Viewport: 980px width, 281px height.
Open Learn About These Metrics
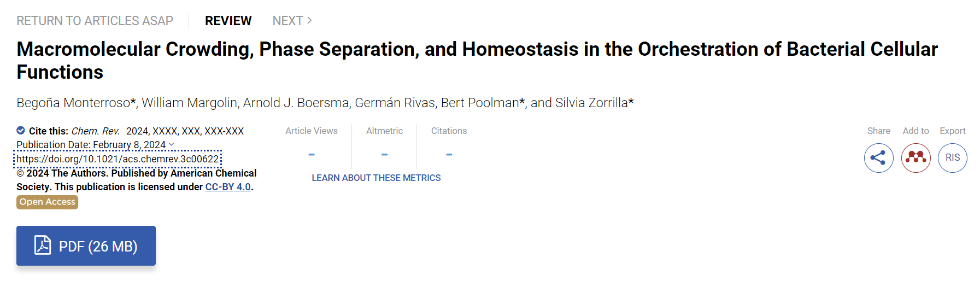pyautogui.click(x=376, y=178)
